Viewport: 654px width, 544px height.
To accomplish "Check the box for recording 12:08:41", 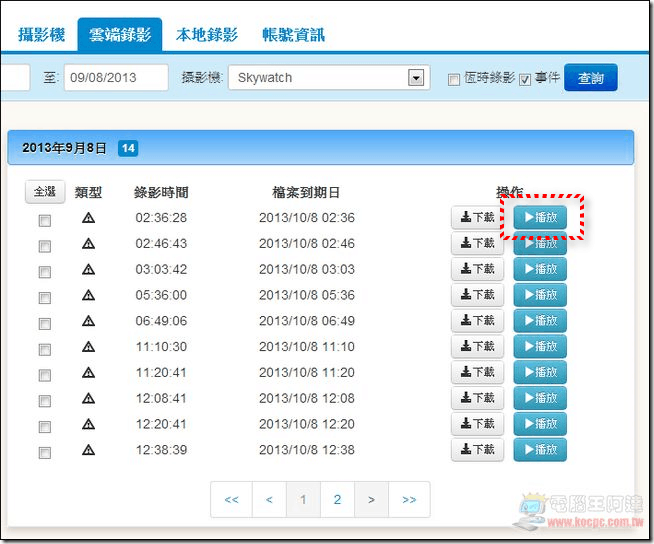I will pos(45,401).
